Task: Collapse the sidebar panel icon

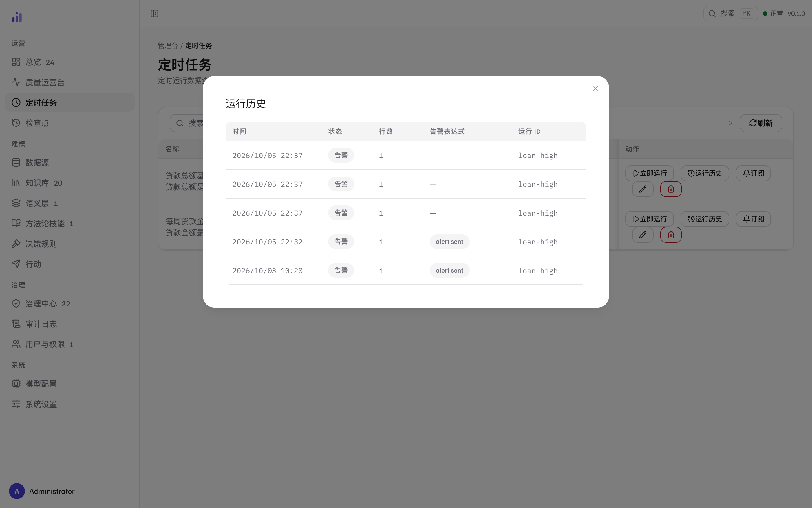Action: tap(154, 14)
